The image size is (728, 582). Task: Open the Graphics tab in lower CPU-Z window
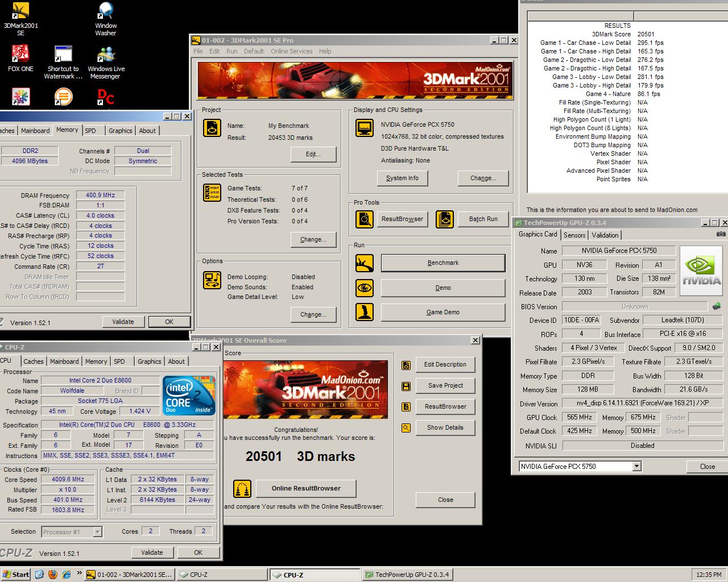point(150,361)
